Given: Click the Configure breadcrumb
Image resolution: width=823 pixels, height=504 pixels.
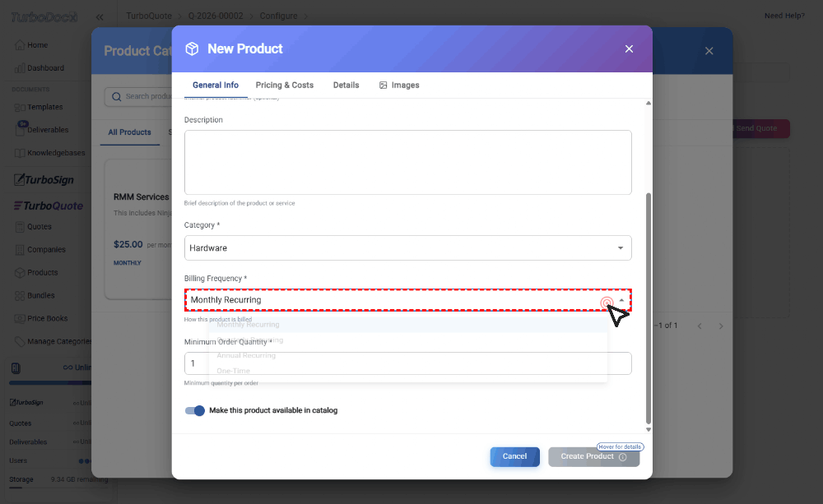Looking at the screenshot, I should (x=279, y=16).
